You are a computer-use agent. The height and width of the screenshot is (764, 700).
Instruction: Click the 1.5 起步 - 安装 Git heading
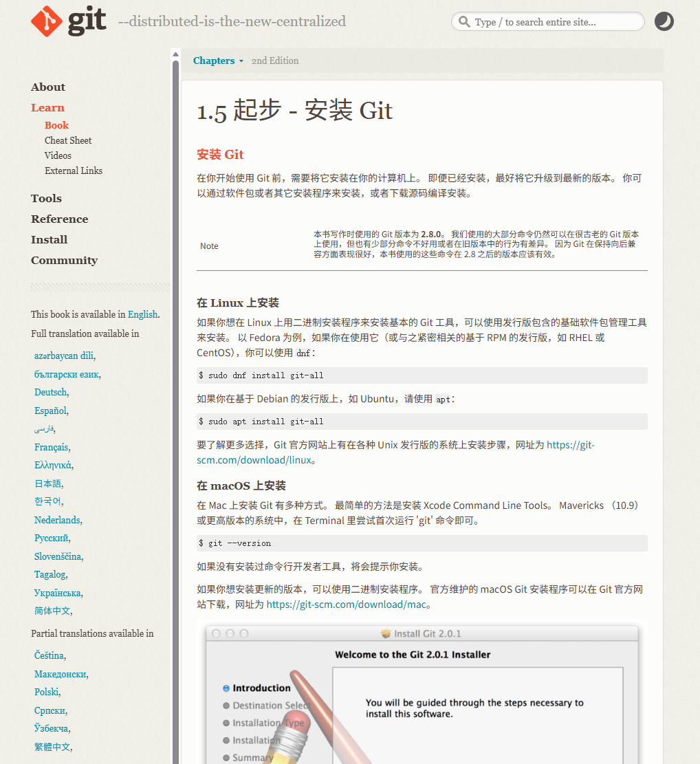(294, 111)
